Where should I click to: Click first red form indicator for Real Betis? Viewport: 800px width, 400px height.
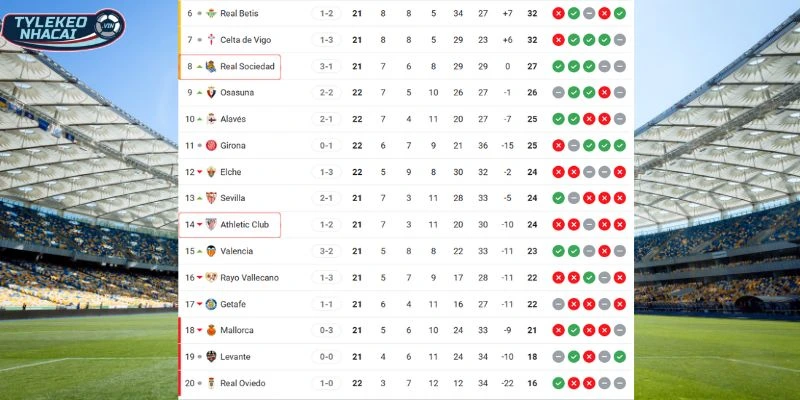point(557,13)
